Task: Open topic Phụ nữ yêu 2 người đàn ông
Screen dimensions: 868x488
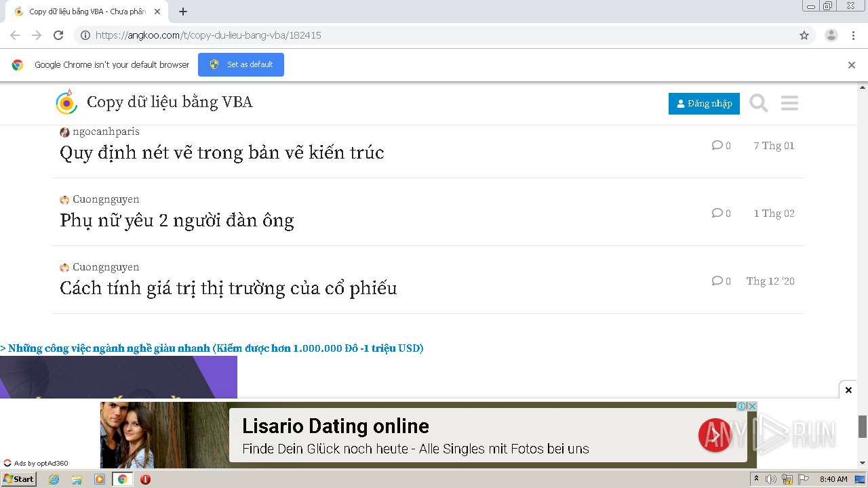Action: [177, 220]
